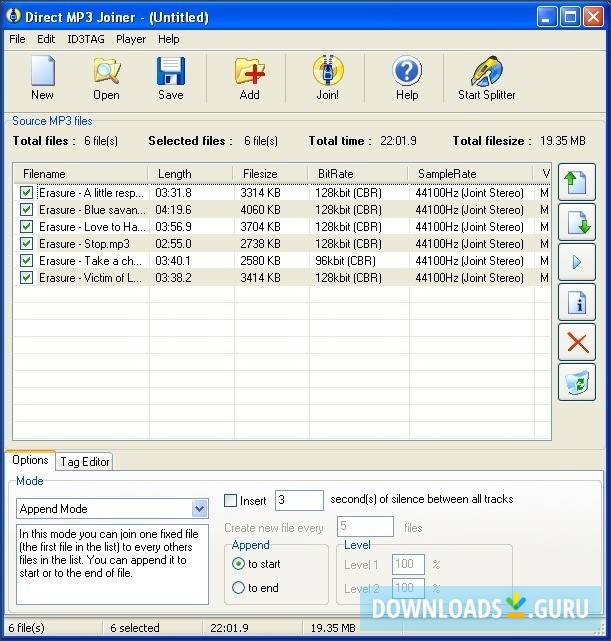The height and width of the screenshot is (641, 611).
Task: Uncheck Erasure - A little resp... file
Action: click(x=27, y=193)
